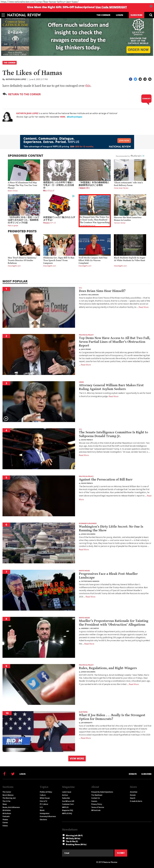Print the article icon
The height and width of the screenshot is (868, 154).
(x=145, y=79)
